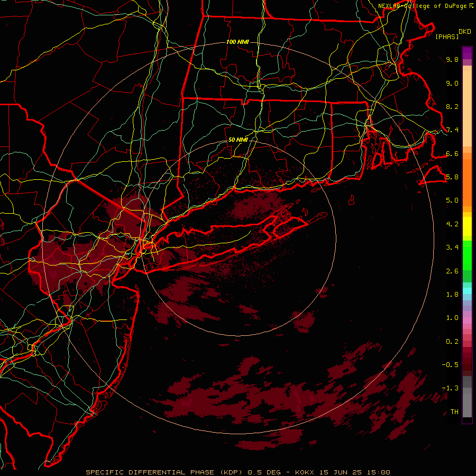Image resolution: width=476 pixels, height=476 pixels.
Task: Click the "9.8" legend value
Action: 452,59
